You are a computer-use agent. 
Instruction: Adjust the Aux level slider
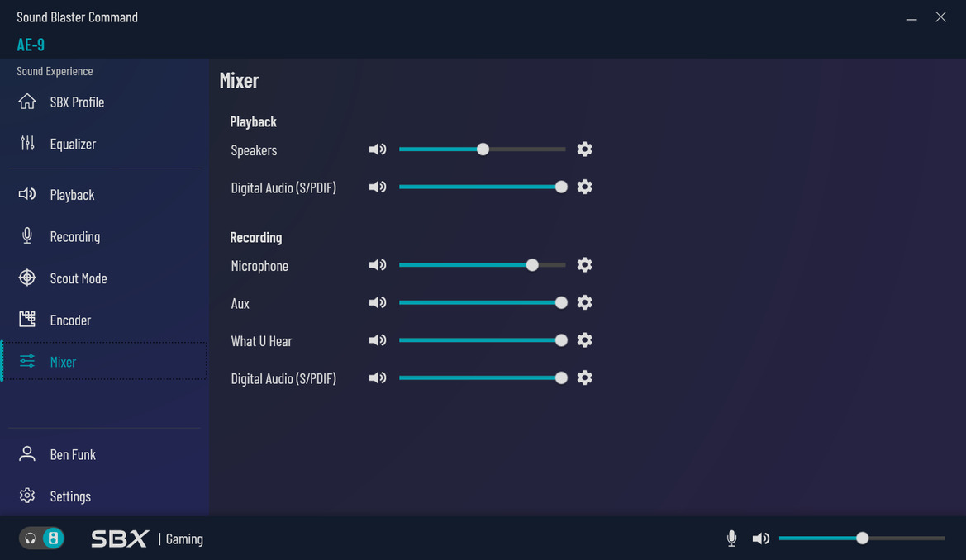tap(483, 302)
